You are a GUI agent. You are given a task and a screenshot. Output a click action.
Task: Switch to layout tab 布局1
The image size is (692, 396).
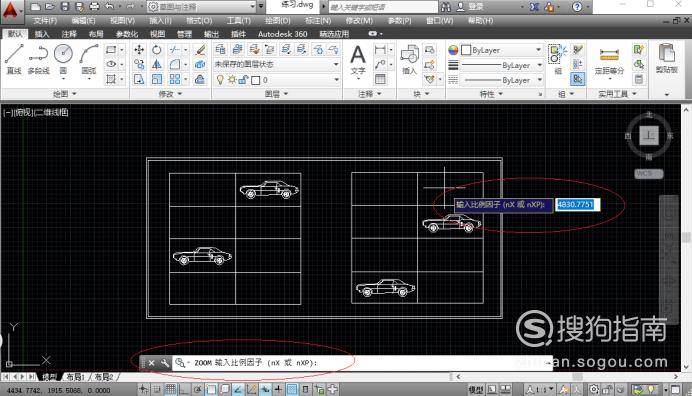[75, 377]
